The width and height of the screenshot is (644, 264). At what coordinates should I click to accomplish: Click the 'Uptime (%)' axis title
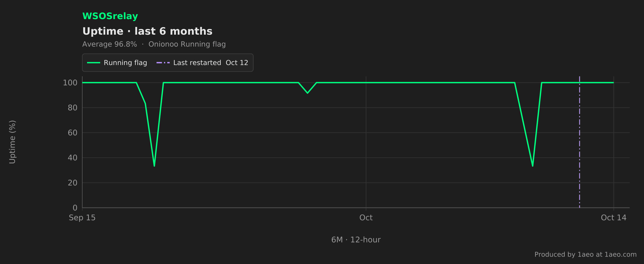pos(12,142)
